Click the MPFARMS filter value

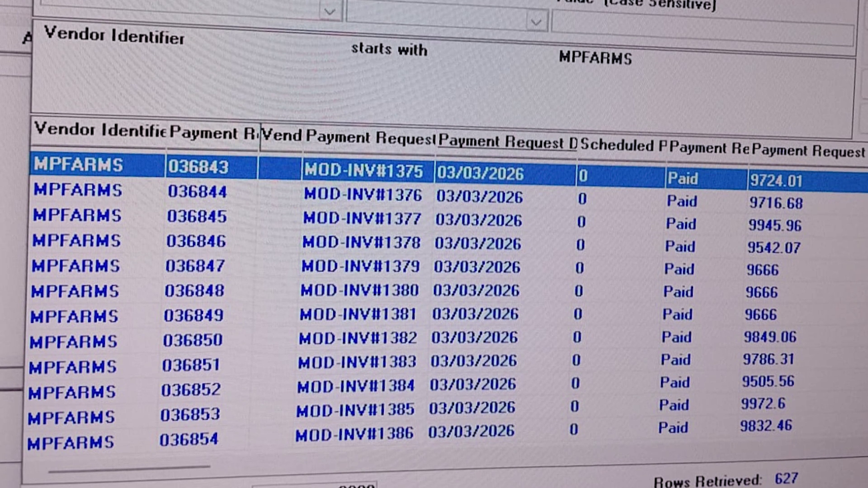[595, 58]
